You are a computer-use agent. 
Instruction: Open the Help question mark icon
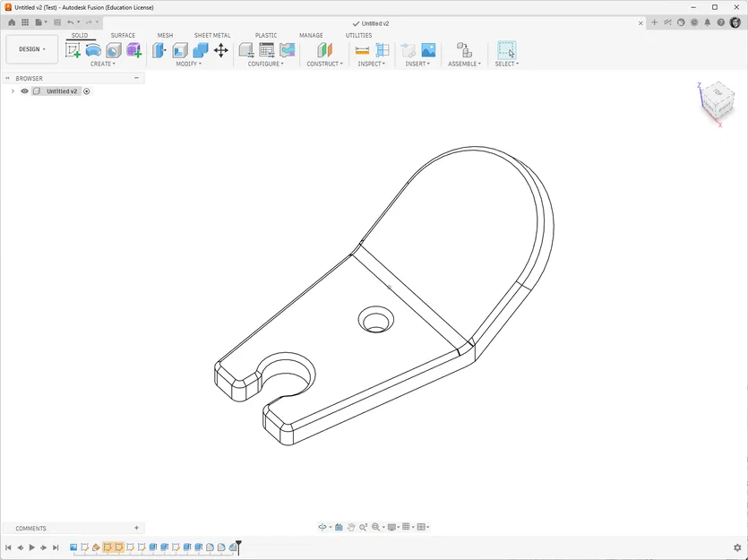pyautogui.click(x=721, y=22)
